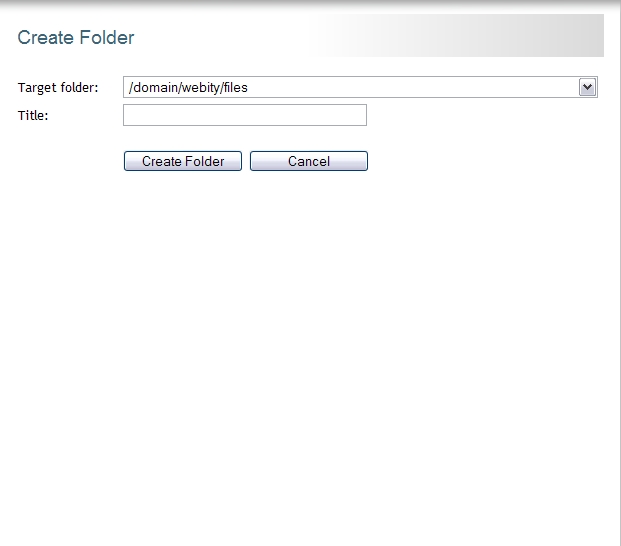621x546 pixels.
Task: Click the Cancel button
Action: click(309, 161)
